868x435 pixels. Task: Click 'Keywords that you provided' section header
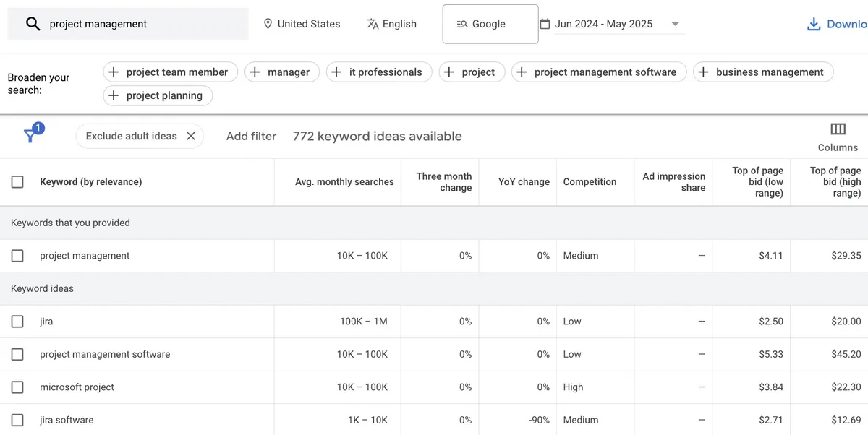click(x=70, y=223)
